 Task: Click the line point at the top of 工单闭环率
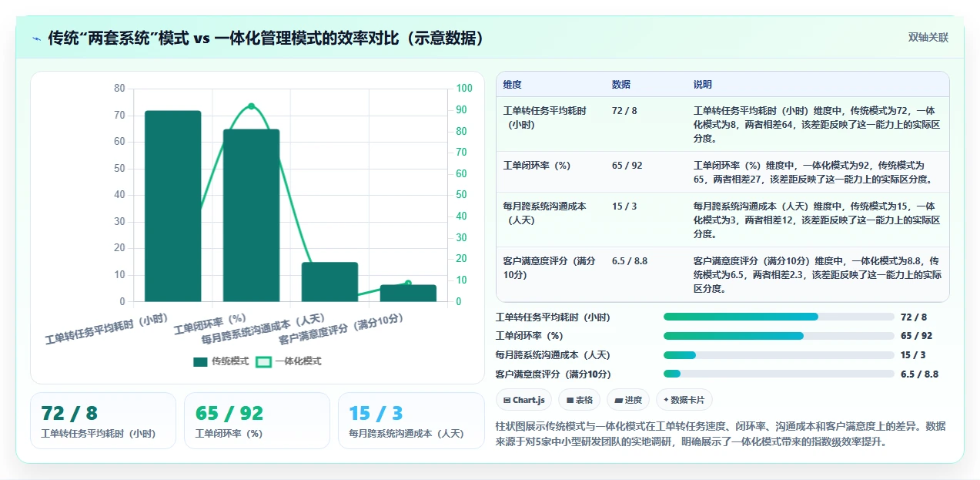251,106
